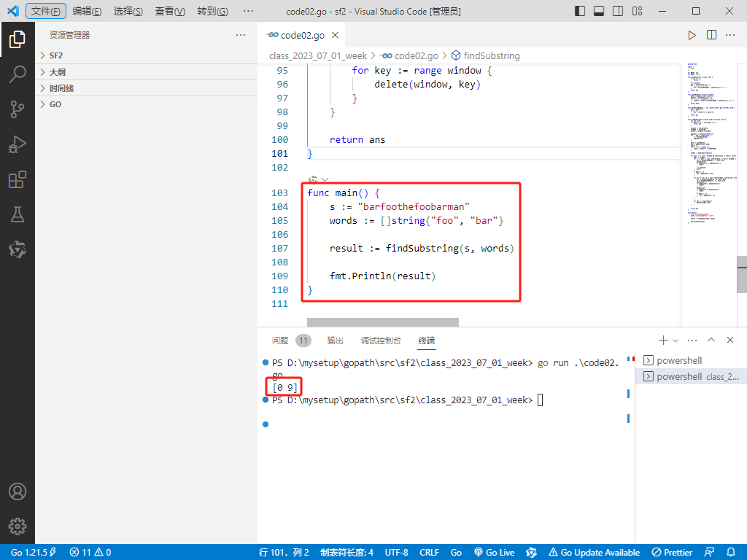Switch to the 终端 terminal tab
The width and height of the screenshot is (747, 560).
pos(426,341)
